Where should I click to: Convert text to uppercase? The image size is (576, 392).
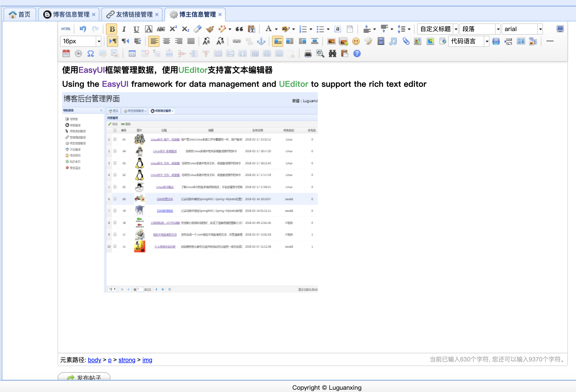click(206, 41)
